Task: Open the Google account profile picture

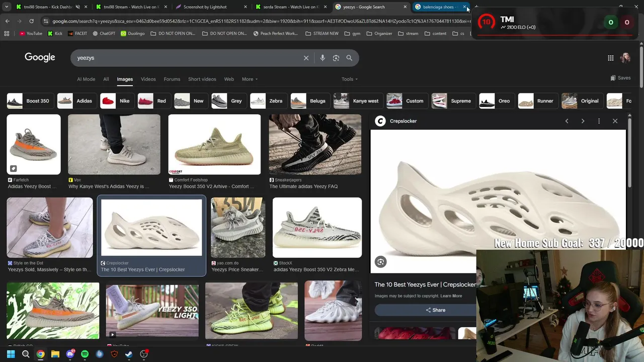Action: 625,58
